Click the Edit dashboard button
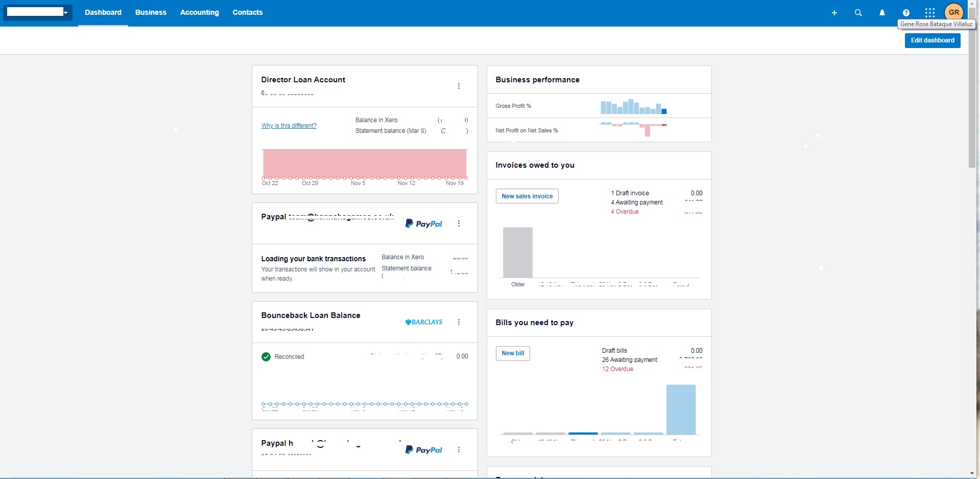Screen dimensions: 980x479 933,40
